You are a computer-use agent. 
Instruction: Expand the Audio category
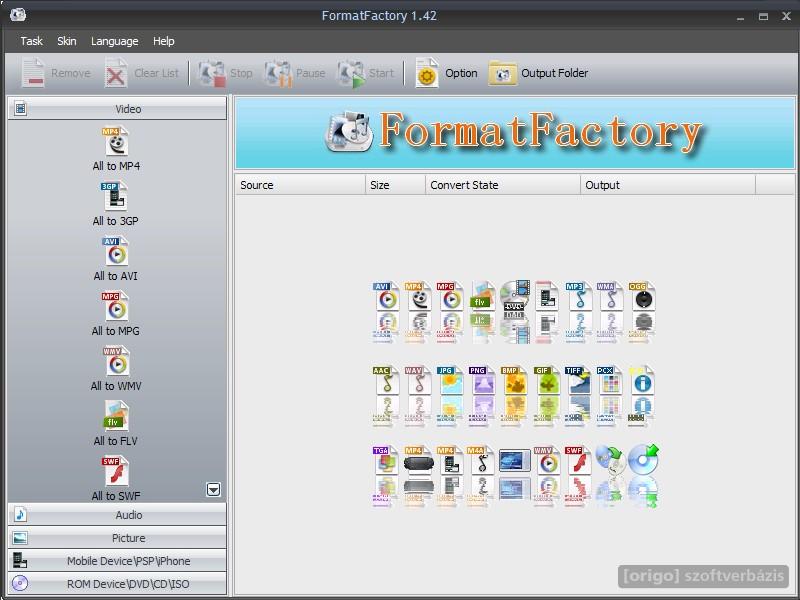click(117, 515)
